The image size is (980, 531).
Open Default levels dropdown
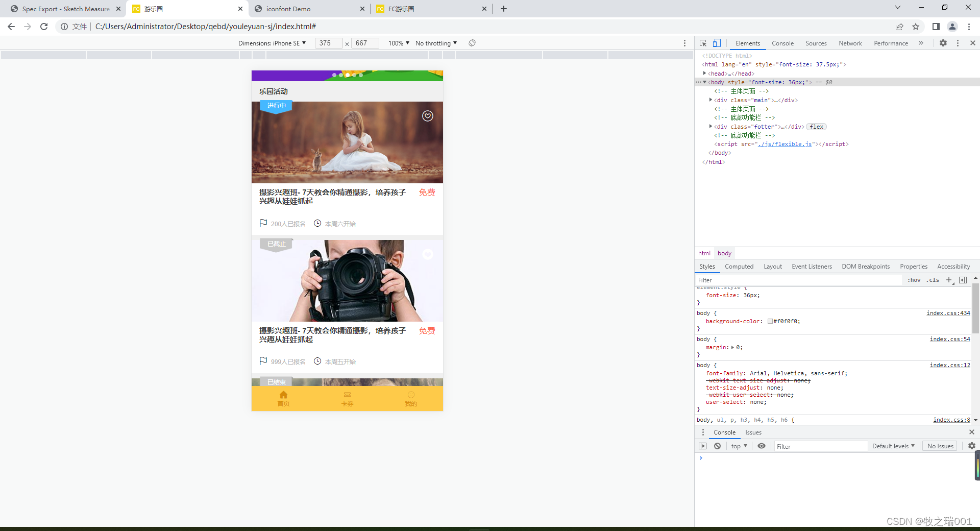(893, 446)
